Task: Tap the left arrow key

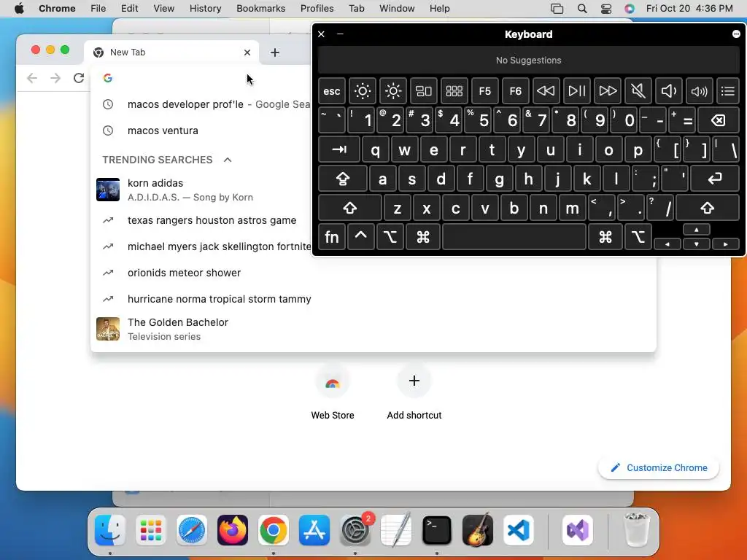Action: click(x=667, y=244)
